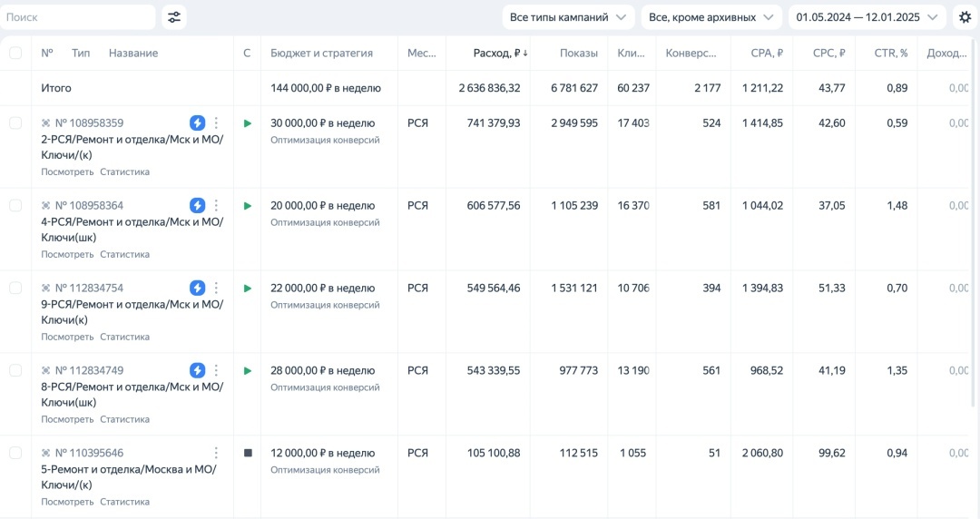Click campaign type icon next to № 112834754
The width and height of the screenshot is (980, 519).
(45, 289)
